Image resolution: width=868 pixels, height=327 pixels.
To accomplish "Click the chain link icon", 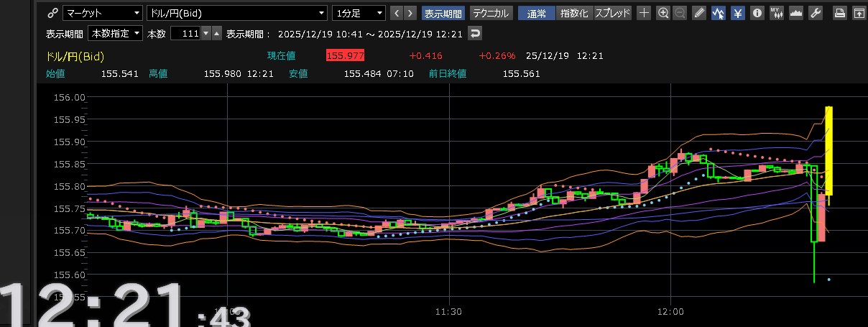I will (x=52, y=13).
